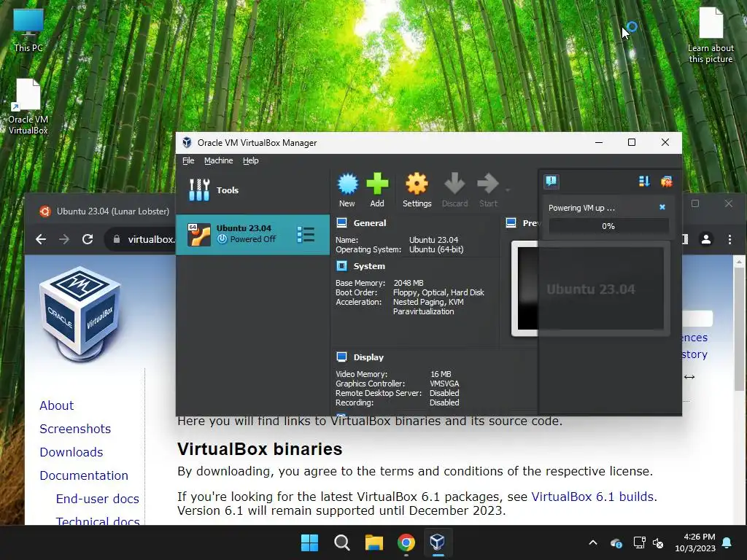The height and width of the screenshot is (560, 747).
Task: Open Learn about this picture icon
Action: [x=711, y=36]
